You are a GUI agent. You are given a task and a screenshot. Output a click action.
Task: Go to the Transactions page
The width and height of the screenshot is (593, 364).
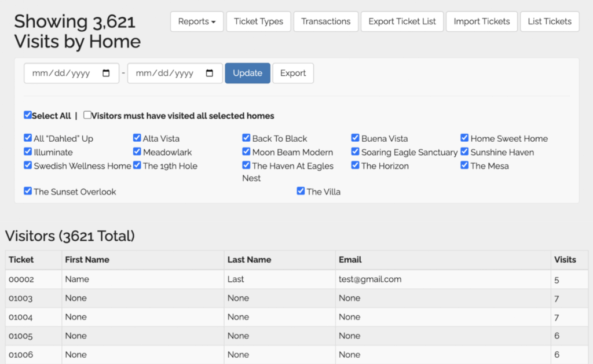coord(325,21)
